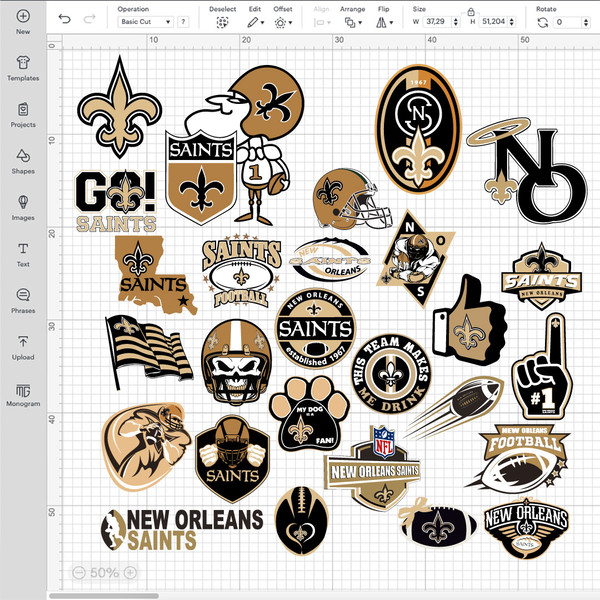Viewport: 600px width, 600px height.
Task: Click the Undo arrow
Action: point(65,19)
